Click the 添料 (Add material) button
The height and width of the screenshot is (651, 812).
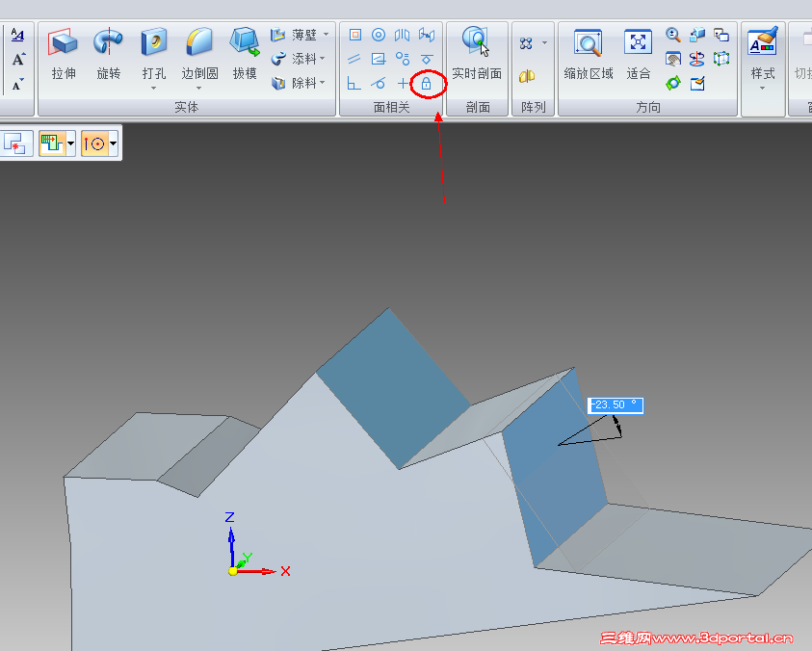(293, 59)
